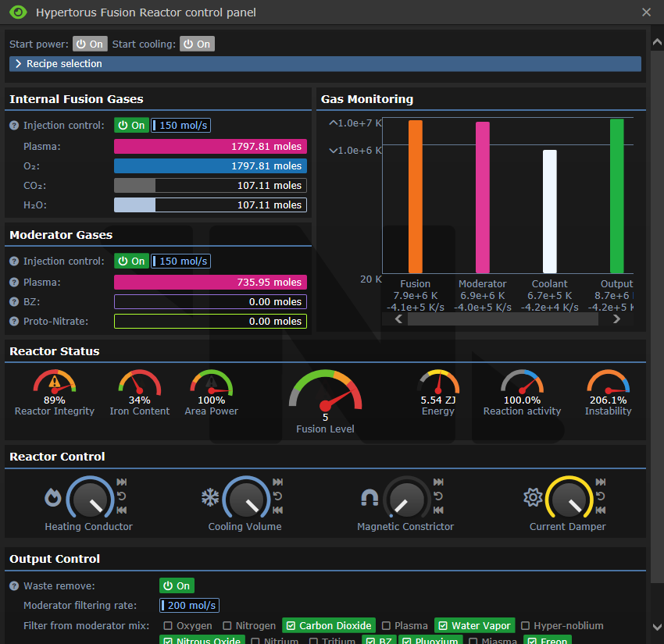
Task: Click the Instability 206.1% gauge
Action: tap(608, 382)
